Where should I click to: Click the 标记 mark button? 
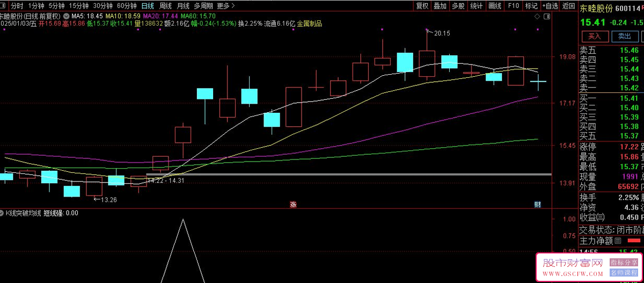click(x=531, y=6)
